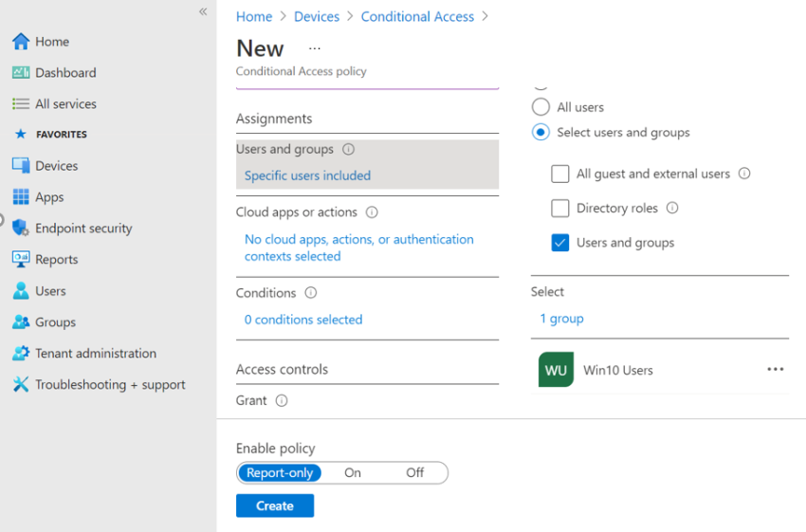Click the Home house icon in sidebar
Viewport: 806px width, 532px height.
[x=21, y=42]
